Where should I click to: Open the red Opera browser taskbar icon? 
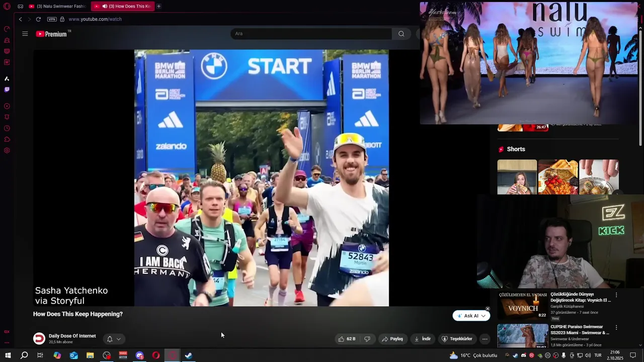[156, 355]
